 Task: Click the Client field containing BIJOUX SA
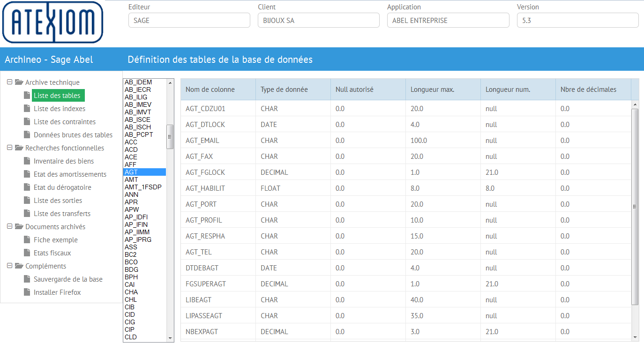click(319, 20)
